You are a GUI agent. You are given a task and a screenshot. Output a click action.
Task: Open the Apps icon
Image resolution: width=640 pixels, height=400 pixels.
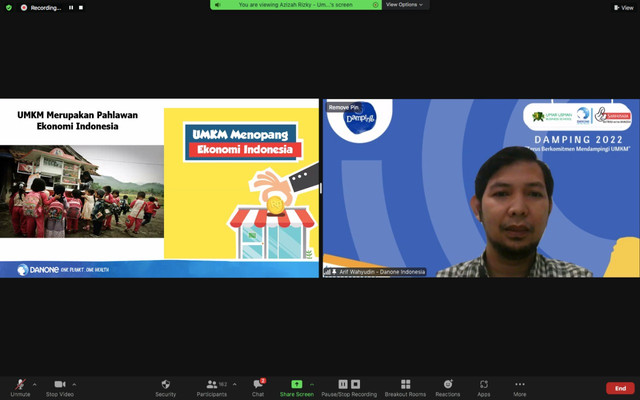click(484, 388)
